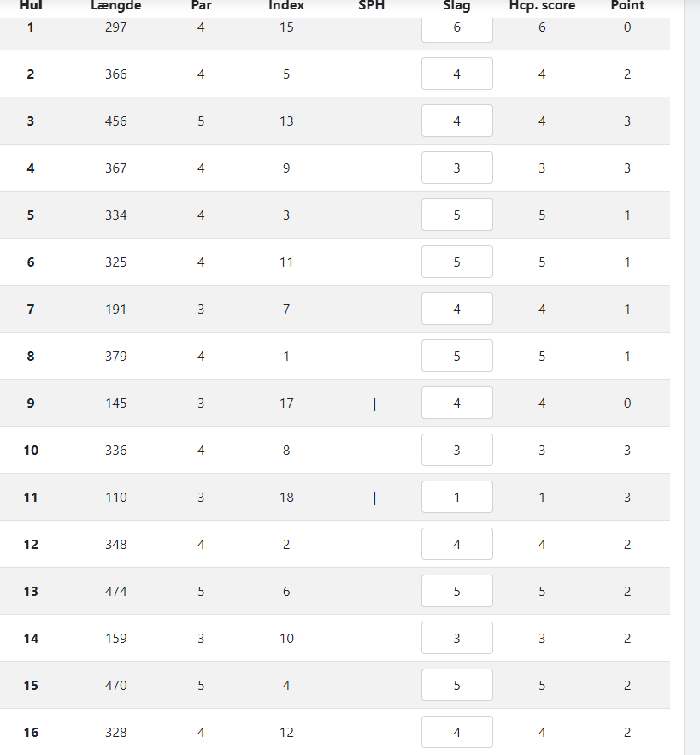
Task: Click the Slag input for hole 16
Action: [457, 733]
